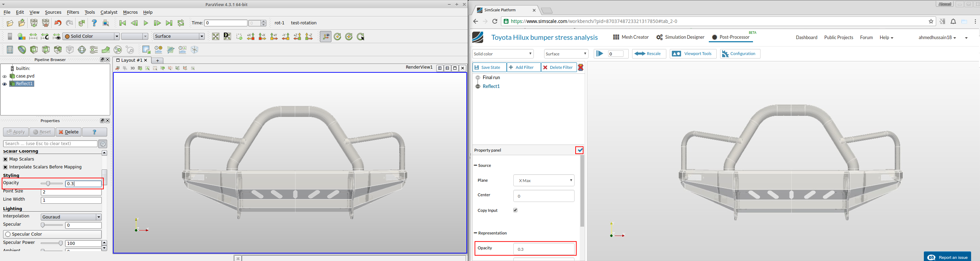
Task: Toggle visibility eye for case.pvd
Action: tap(4, 76)
